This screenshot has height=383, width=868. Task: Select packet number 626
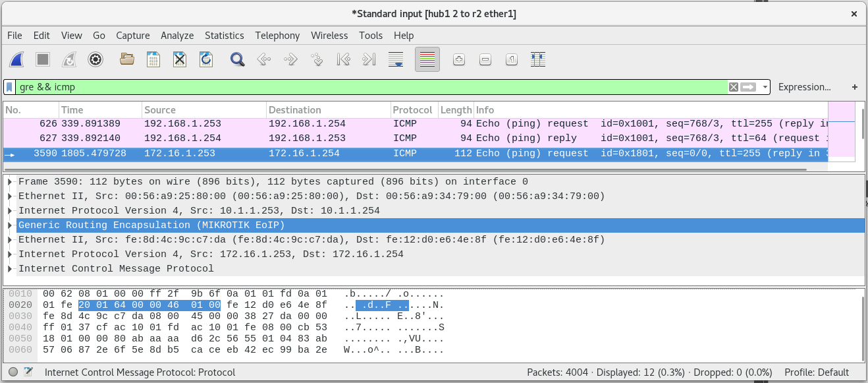pos(416,123)
